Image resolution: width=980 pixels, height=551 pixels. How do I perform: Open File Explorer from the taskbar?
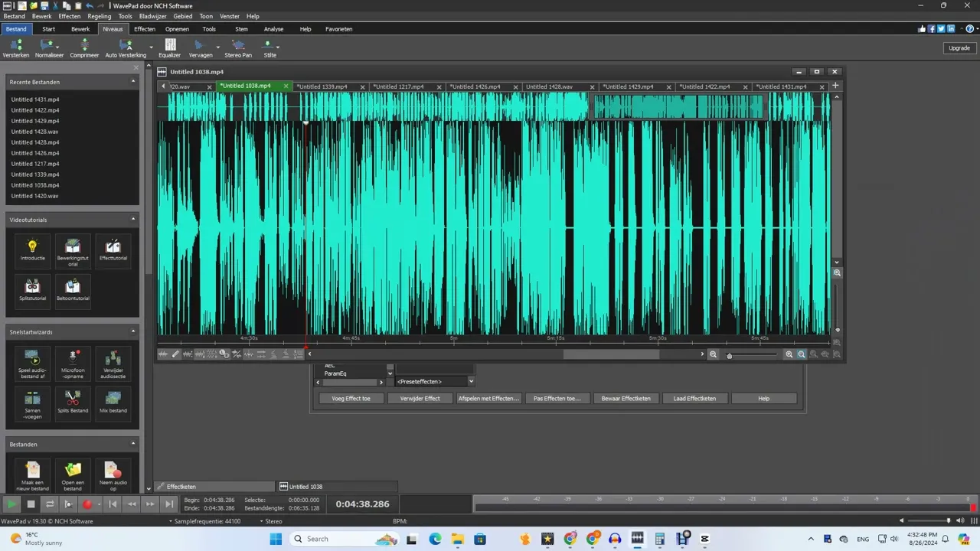(457, 539)
